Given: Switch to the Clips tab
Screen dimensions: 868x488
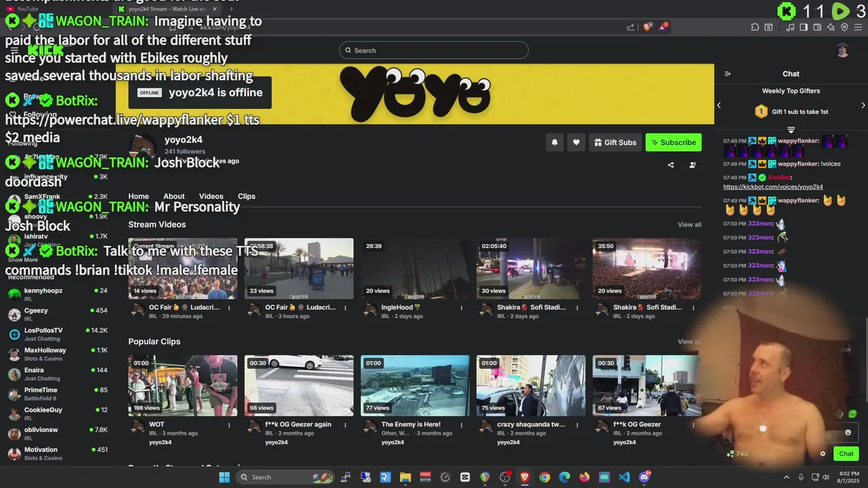Looking at the screenshot, I should click(247, 197).
